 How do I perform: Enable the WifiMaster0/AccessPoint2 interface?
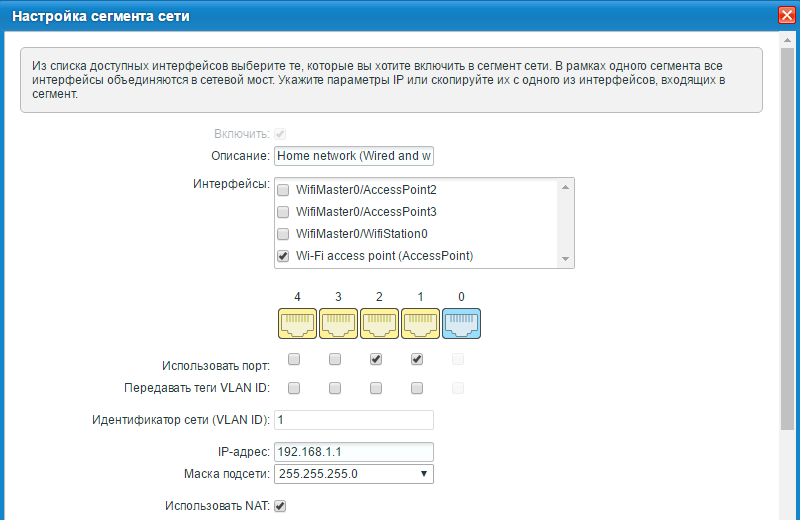tap(283, 190)
